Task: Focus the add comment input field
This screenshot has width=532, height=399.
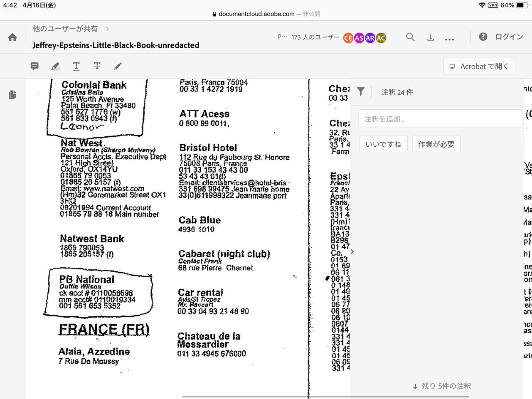Action: pyautogui.click(x=441, y=118)
